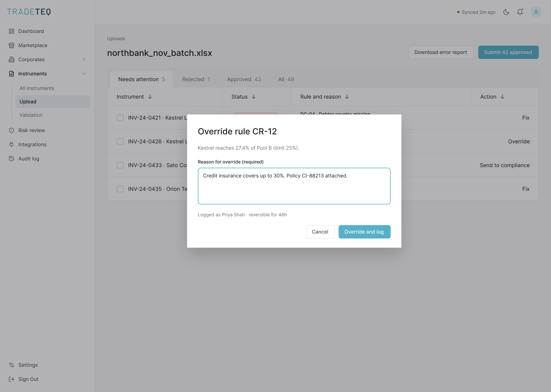
Task: Click Send to compliance action
Action: (x=505, y=165)
